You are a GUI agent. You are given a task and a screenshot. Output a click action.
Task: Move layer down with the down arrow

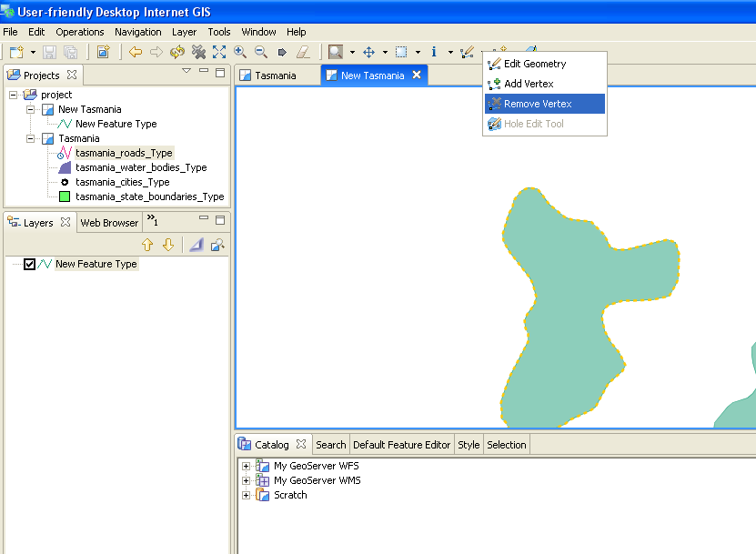[x=168, y=245]
